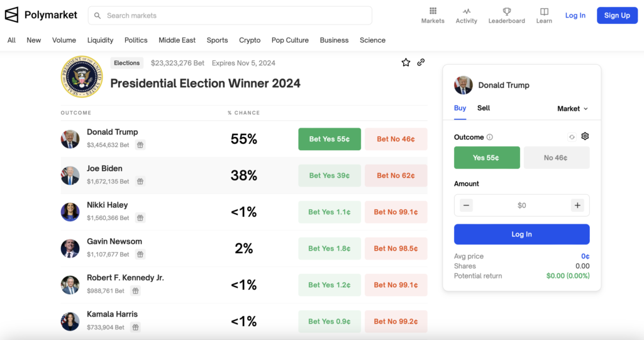Increase the amount with the plus button
The image size is (644, 340).
click(577, 206)
